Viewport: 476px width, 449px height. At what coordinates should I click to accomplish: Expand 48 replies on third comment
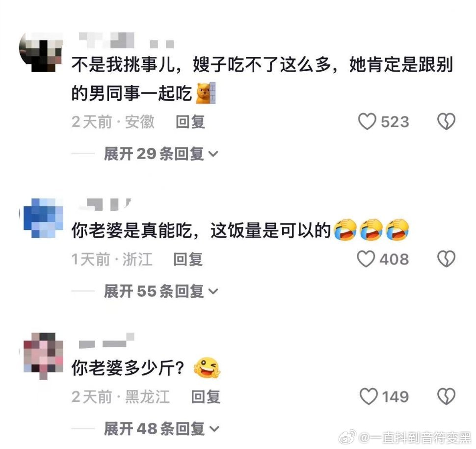coord(161,429)
